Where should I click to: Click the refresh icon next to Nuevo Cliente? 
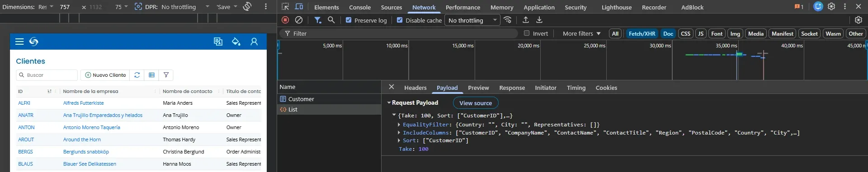137,75
